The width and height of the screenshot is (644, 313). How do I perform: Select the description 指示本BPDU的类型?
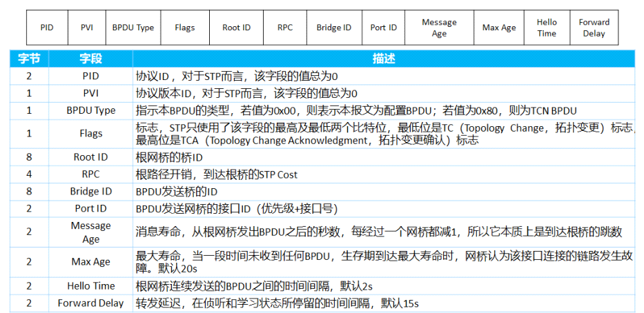tap(356, 111)
